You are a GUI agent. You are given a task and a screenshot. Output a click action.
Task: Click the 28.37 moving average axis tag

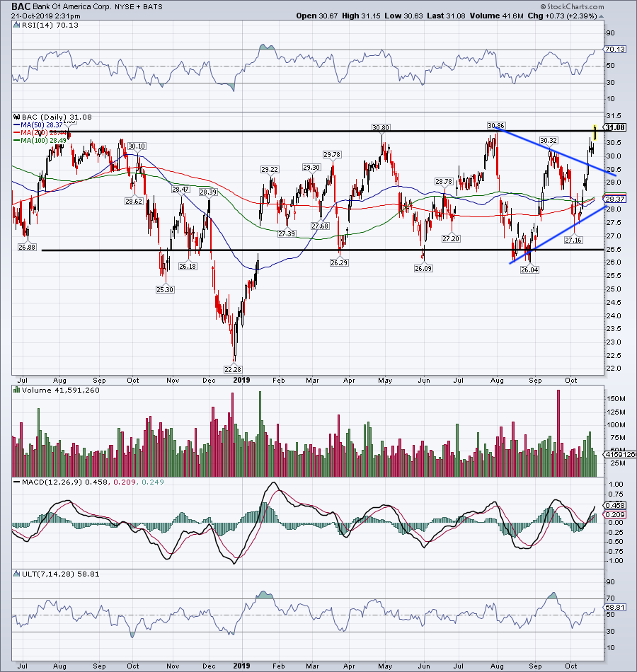point(615,199)
